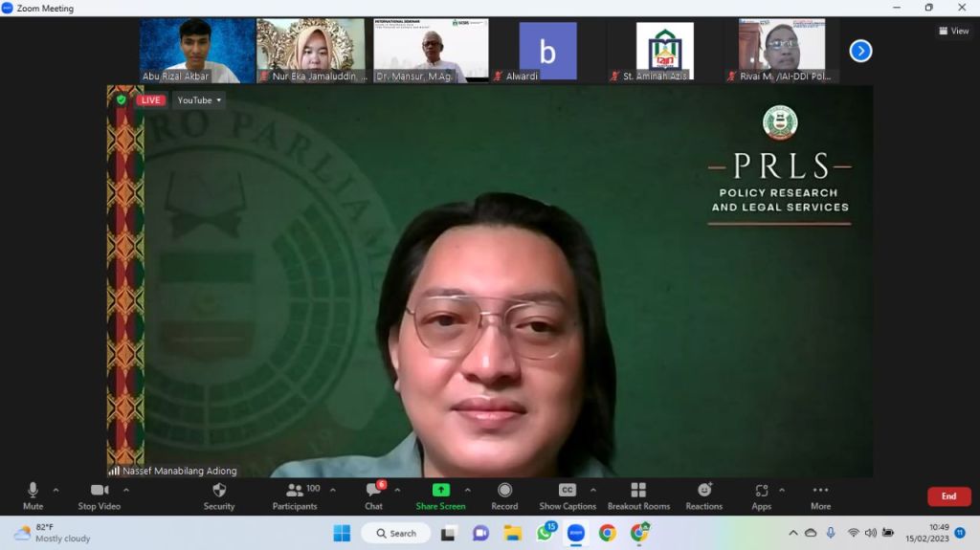Viewport: 980px width, 550px height.
Task: Expand the YouTube live stream dropdown
Action: [199, 100]
